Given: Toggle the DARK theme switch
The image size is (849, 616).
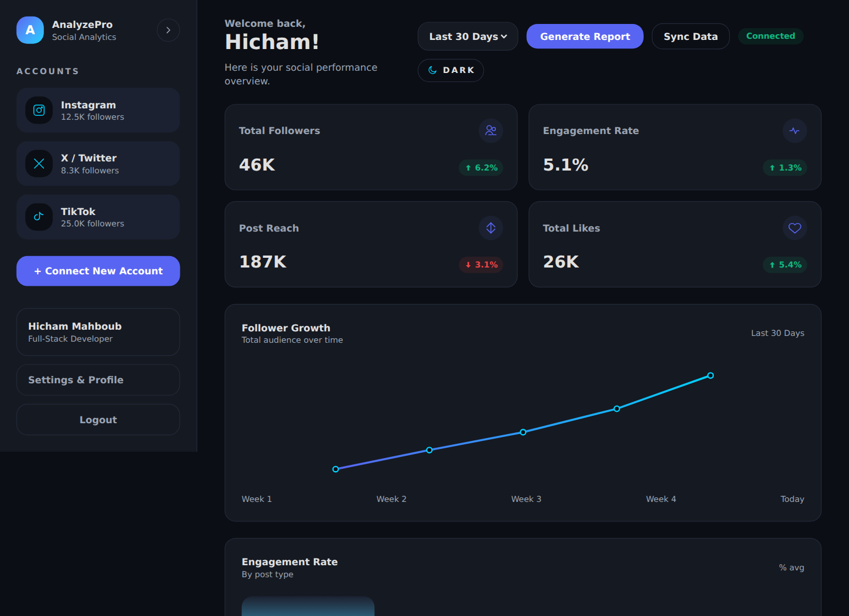Looking at the screenshot, I should coord(451,70).
